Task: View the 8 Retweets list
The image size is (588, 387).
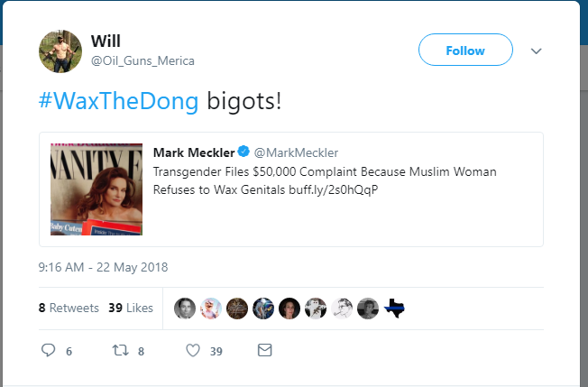Action: (69, 308)
